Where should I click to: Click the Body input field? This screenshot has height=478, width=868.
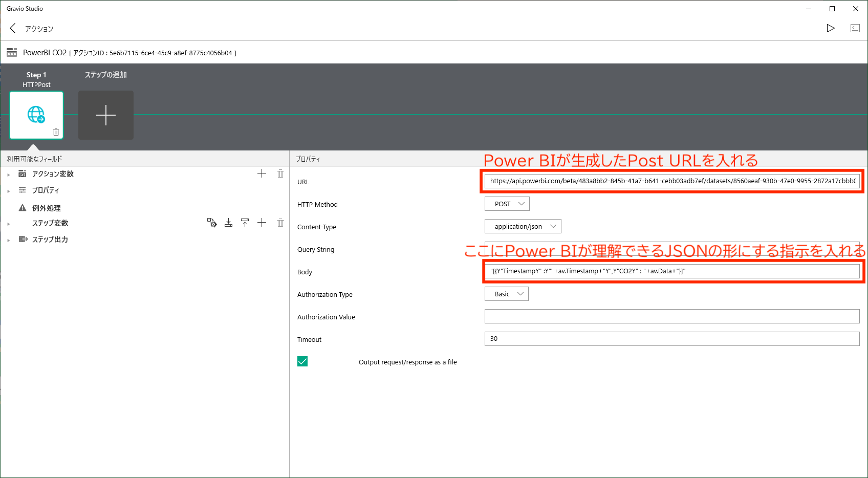coord(672,271)
